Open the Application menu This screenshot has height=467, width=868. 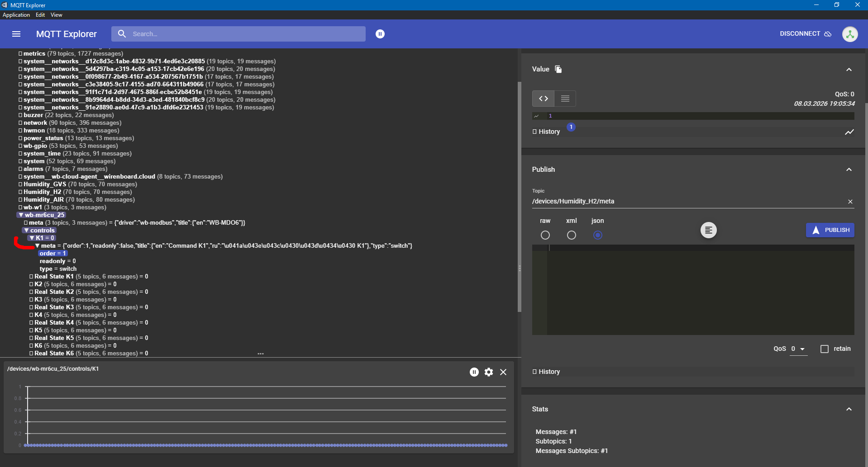[x=16, y=15]
